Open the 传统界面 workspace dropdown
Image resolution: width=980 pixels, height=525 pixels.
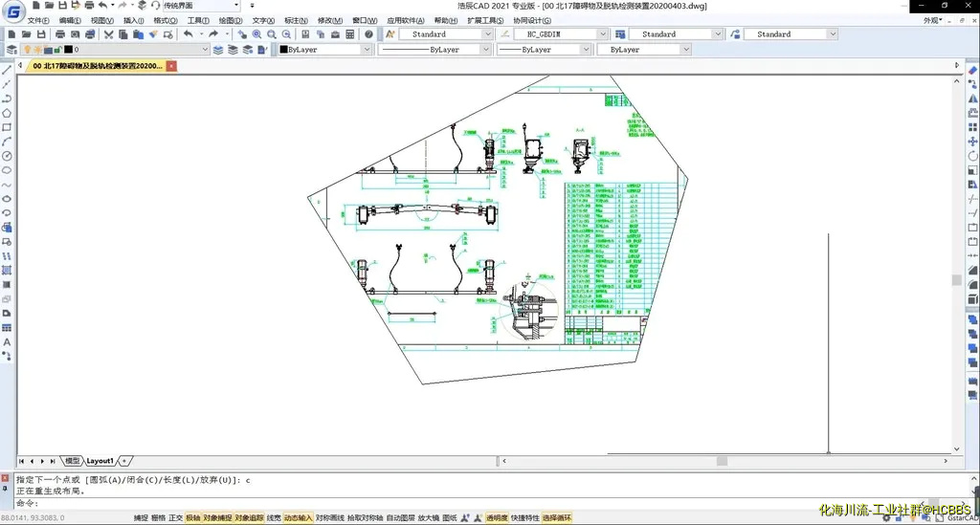point(202,6)
